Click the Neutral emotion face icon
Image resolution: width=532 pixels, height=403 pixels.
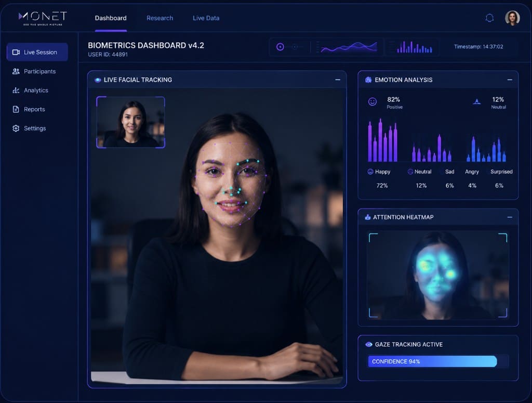click(x=410, y=172)
